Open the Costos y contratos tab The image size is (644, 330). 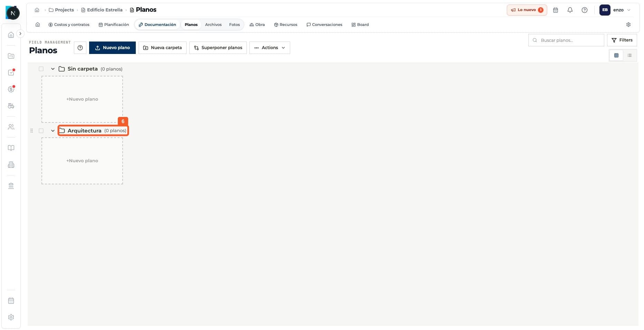[x=69, y=25]
